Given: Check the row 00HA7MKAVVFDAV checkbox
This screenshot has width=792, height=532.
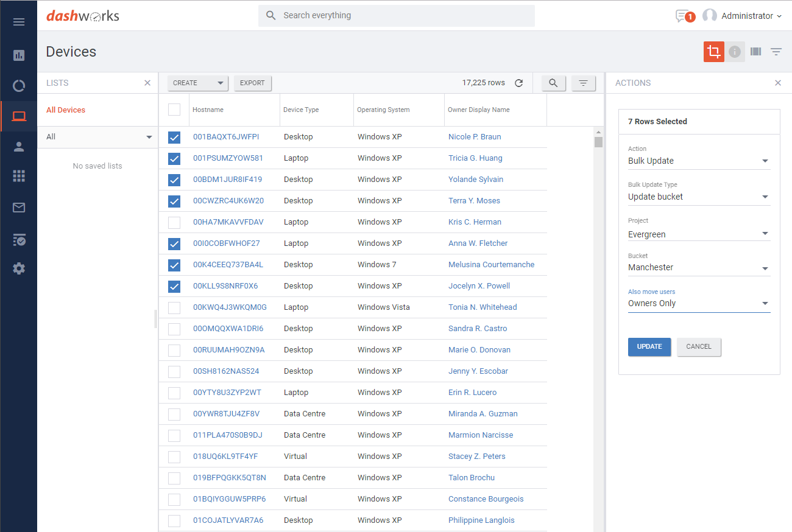Looking at the screenshot, I should pos(174,222).
